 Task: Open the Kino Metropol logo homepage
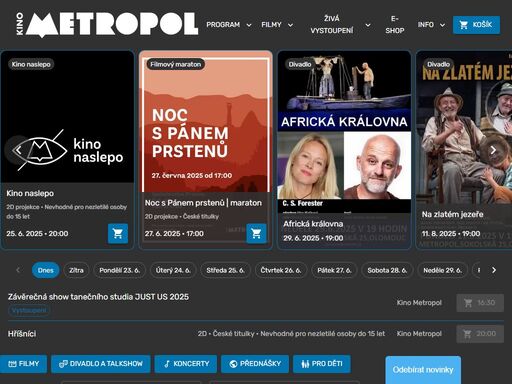(107, 24)
